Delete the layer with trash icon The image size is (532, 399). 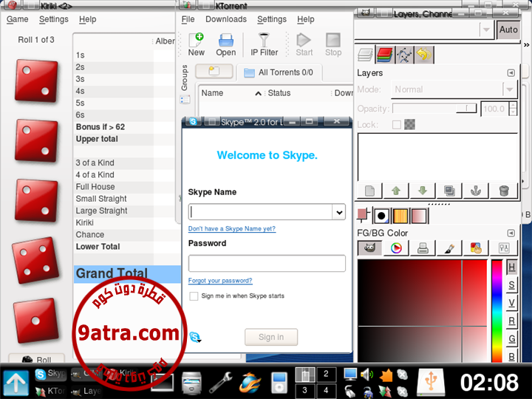click(504, 191)
